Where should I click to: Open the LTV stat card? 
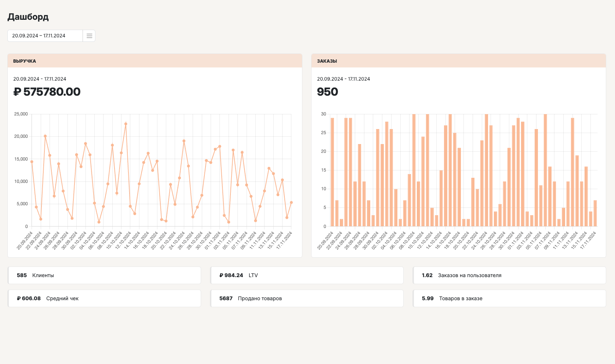click(307, 275)
